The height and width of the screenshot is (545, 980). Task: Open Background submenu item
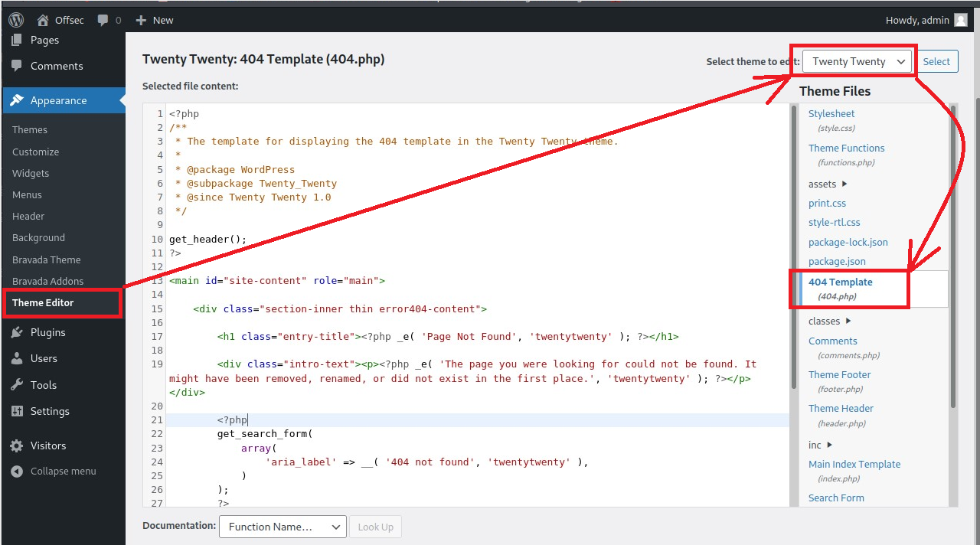(x=38, y=238)
